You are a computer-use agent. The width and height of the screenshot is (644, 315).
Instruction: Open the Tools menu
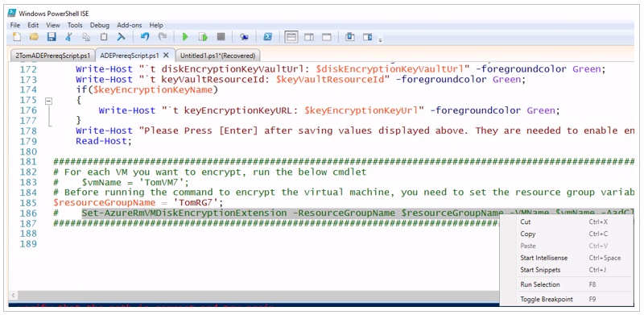coord(75,25)
